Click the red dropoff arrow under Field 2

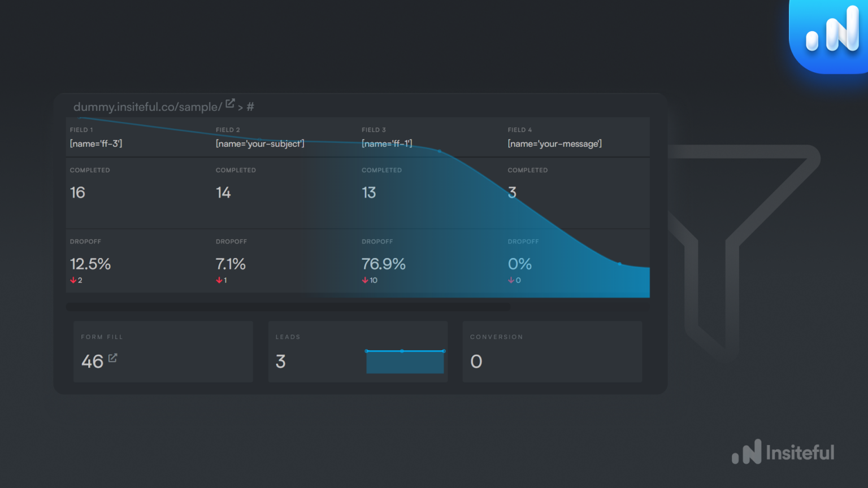[219, 280]
